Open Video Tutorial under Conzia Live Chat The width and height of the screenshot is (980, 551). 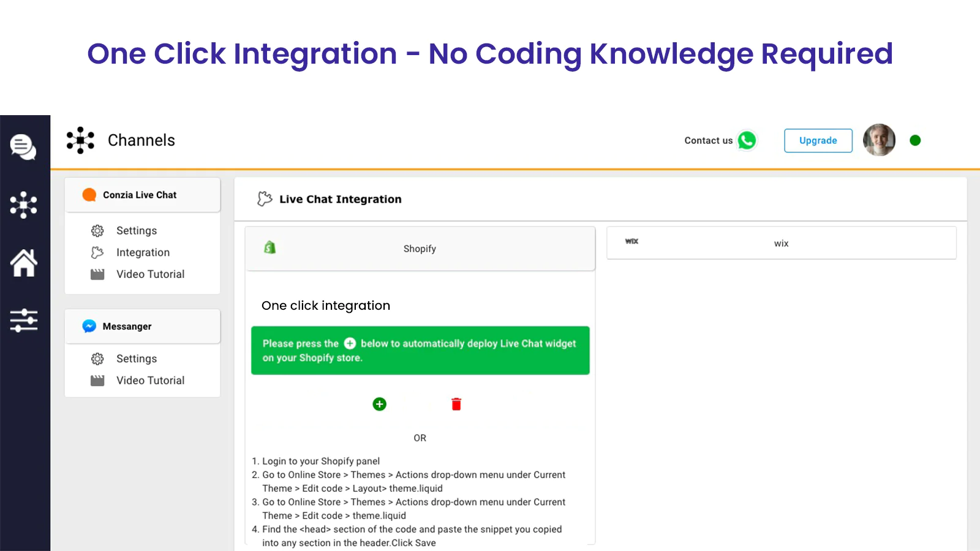click(150, 274)
